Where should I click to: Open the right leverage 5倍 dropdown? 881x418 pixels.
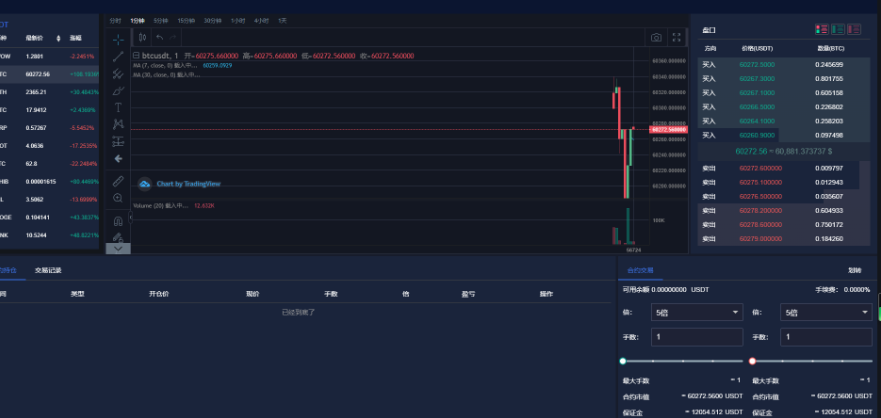click(x=827, y=313)
